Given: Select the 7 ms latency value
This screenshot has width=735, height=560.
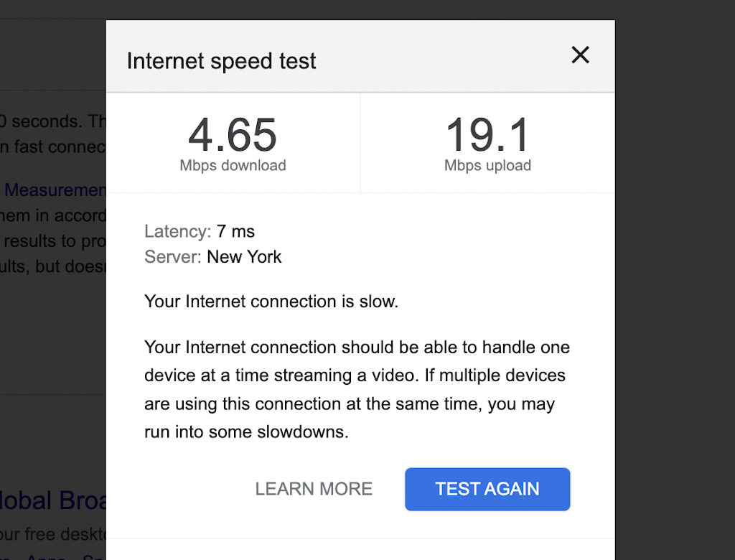Looking at the screenshot, I should 235,232.
